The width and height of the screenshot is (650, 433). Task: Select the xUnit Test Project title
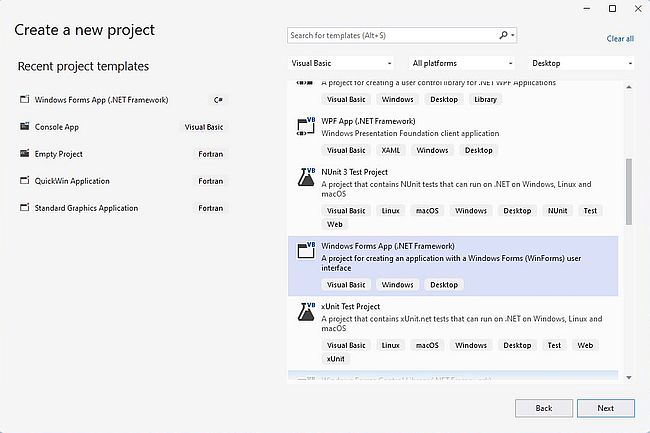pos(350,306)
